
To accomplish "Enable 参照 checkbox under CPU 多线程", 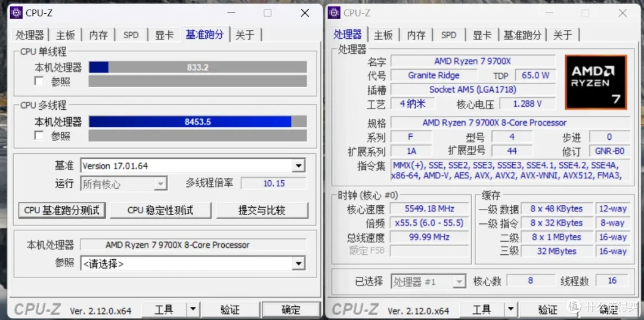I will [39, 136].
